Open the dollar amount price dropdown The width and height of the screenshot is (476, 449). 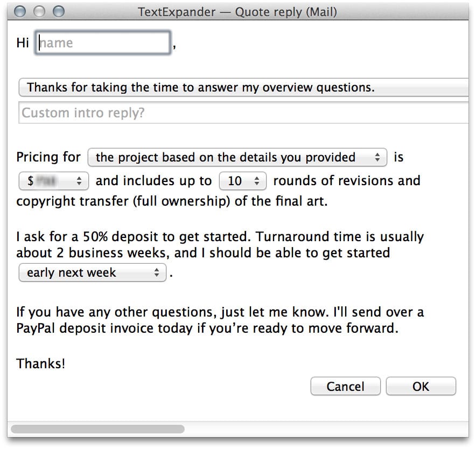(x=54, y=181)
